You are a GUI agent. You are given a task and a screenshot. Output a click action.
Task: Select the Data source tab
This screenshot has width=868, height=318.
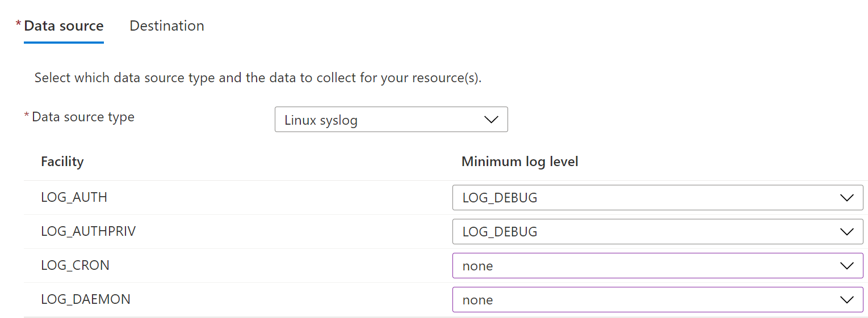64,26
